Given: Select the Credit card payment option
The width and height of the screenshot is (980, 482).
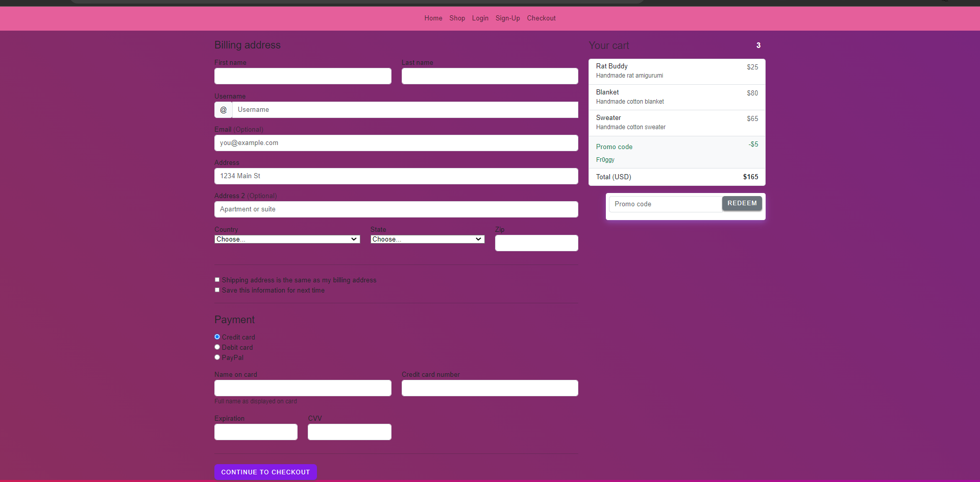Looking at the screenshot, I should (217, 336).
